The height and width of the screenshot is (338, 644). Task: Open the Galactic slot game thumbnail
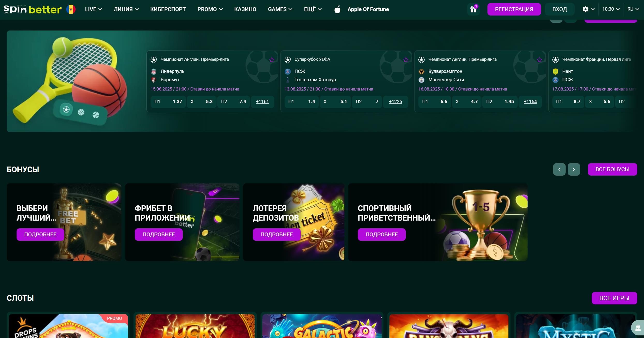pyautogui.click(x=322, y=326)
